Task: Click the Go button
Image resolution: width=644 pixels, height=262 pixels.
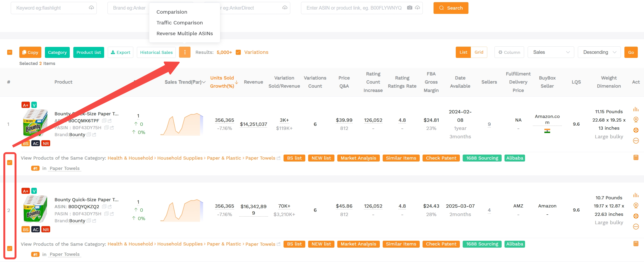Action: tap(631, 52)
